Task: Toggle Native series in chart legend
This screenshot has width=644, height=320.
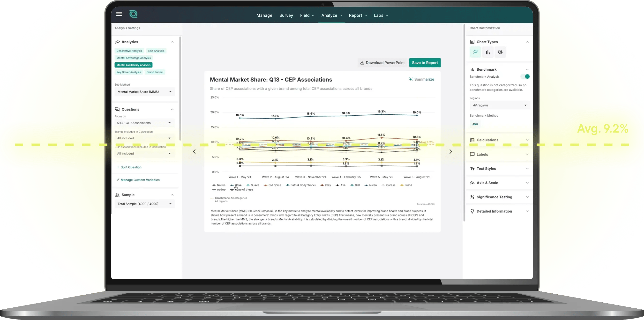Action: tap(219, 185)
